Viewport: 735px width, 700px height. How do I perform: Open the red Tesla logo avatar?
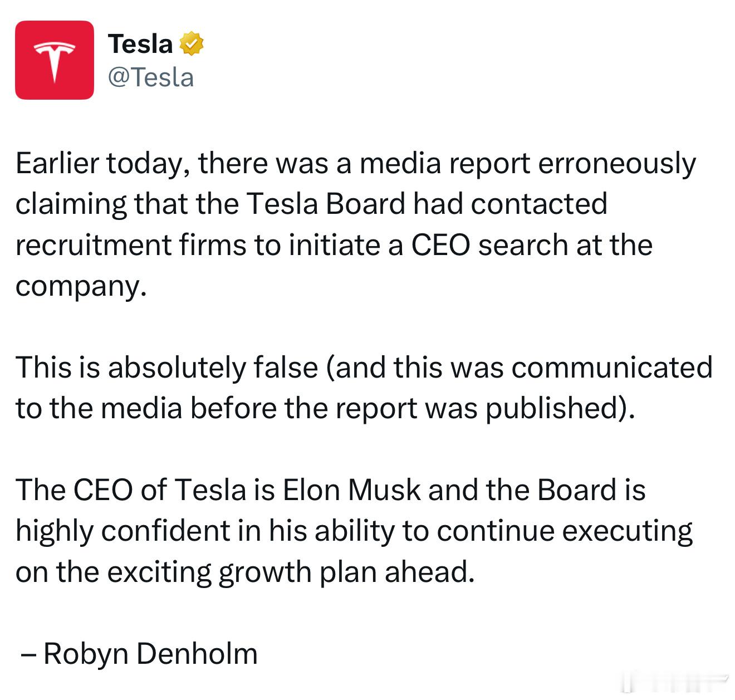[x=55, y=60]
